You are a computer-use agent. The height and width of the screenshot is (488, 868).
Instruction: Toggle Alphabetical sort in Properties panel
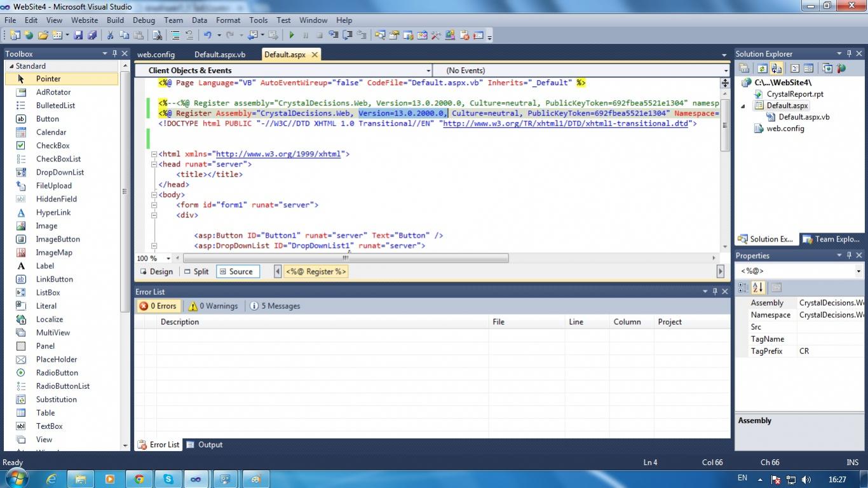757,287
